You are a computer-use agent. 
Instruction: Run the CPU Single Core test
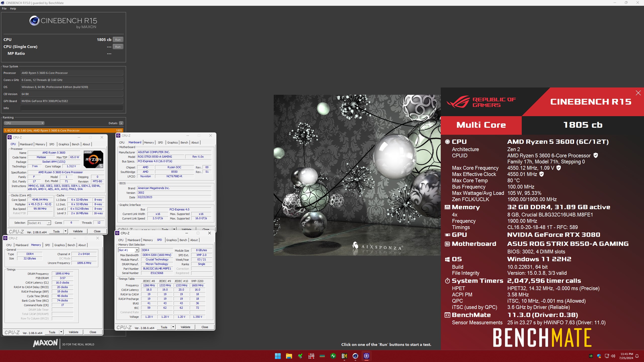(118, 47)
